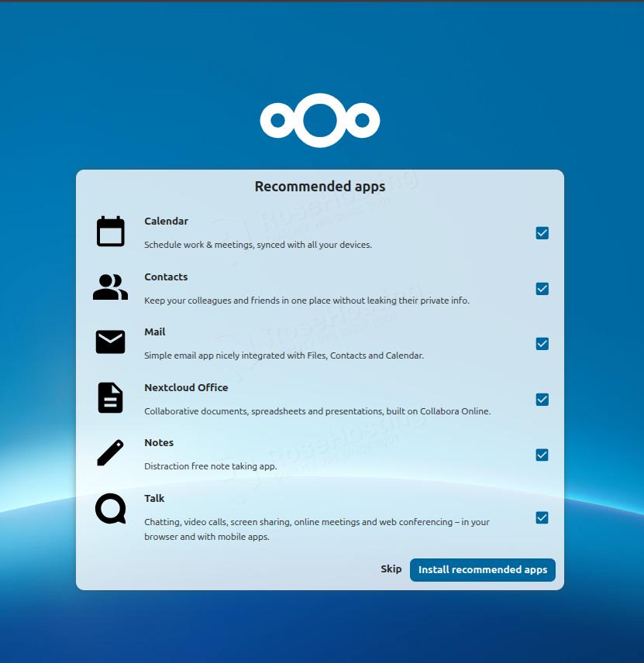Image resolution: width=644 pixels, height=663 pixels.
Task: Install recommended apps
Action: tap(482, 570)
